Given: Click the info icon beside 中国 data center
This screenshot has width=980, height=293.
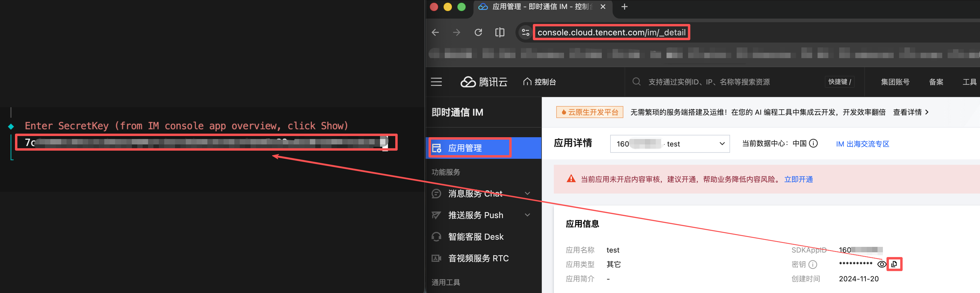Looking at the screenshot, I should point(813,144).
